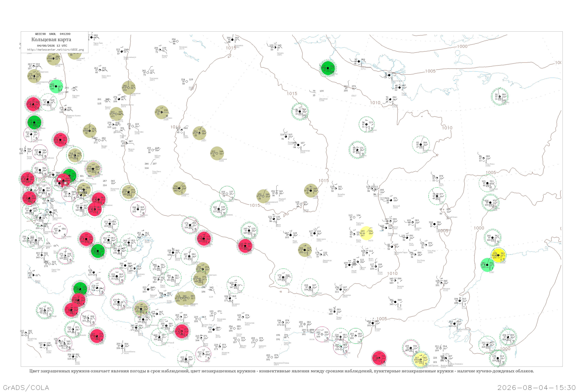Click the "Кики Акки 23662" label

(106, 77)
